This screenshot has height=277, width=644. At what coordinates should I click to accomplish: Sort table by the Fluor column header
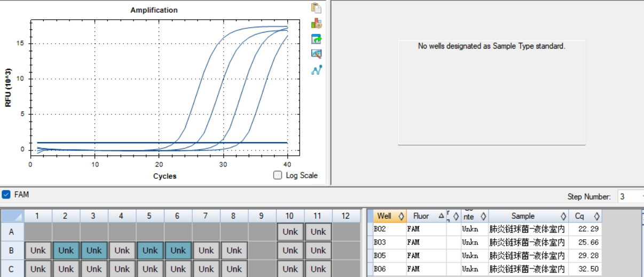pyautogui.click(x=426, y=216)
